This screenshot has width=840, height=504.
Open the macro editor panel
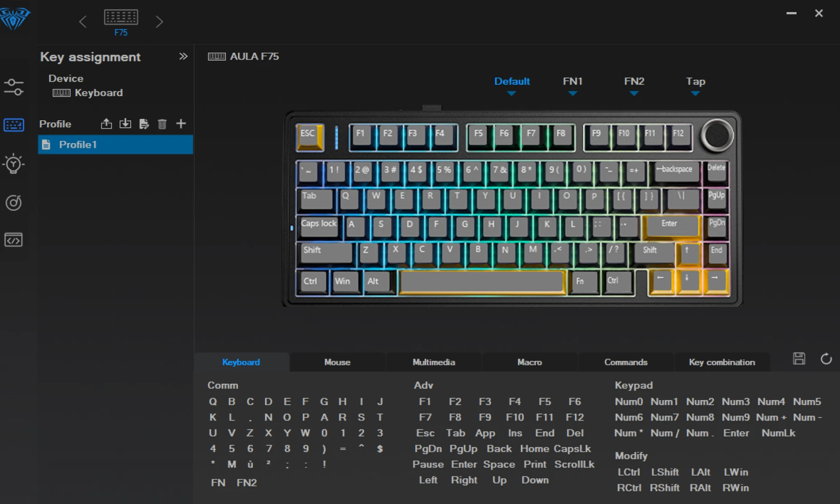coord(14,240)
